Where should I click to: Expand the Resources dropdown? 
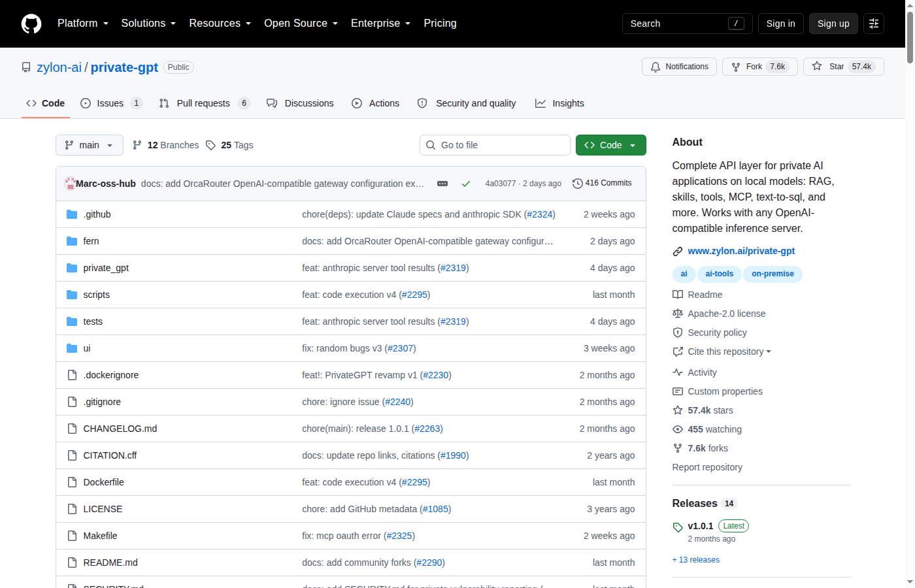(x=220, y=24)
